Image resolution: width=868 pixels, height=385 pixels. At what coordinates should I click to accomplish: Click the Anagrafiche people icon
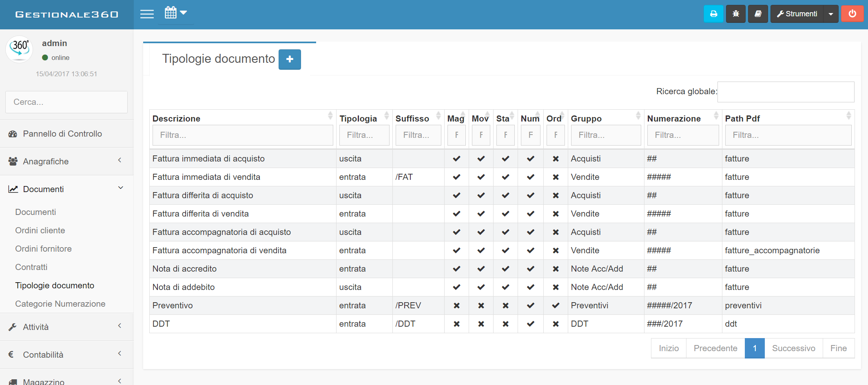tap(13, 161)
